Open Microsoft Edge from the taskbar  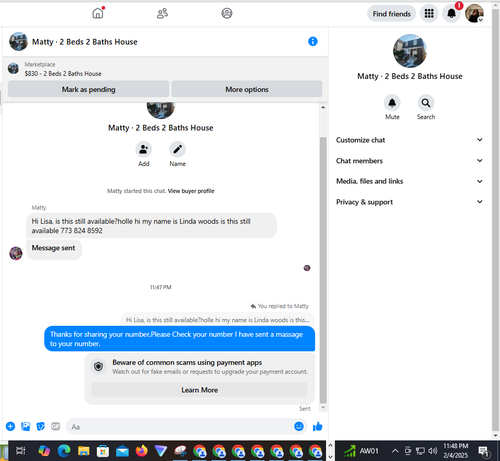pos(64,451)
